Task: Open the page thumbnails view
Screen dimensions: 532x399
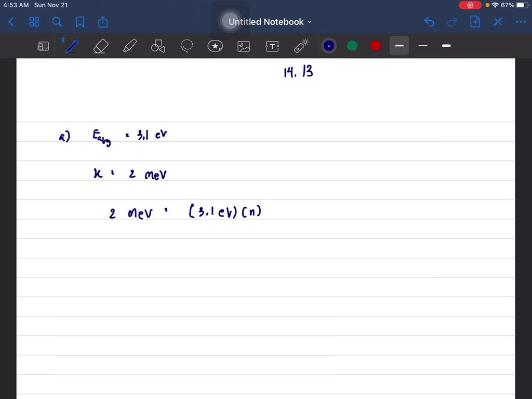Action: (x=34, y=22)
